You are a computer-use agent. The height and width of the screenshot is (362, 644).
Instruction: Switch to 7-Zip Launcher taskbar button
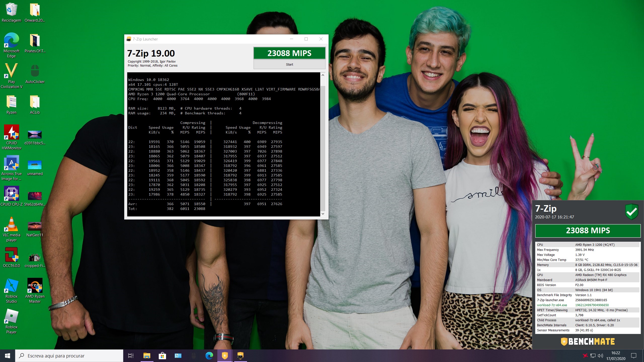pos(240,356)
